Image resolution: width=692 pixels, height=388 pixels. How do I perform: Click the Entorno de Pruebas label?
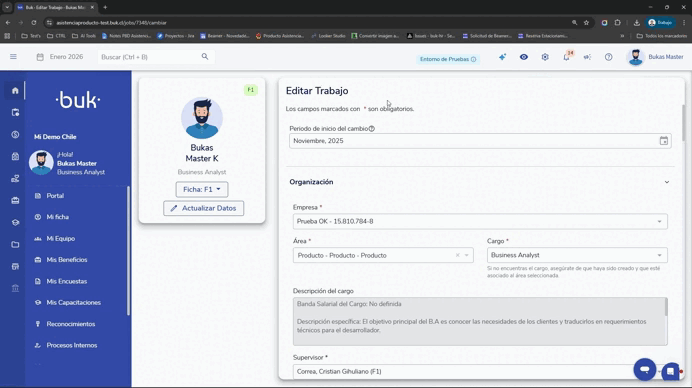point(444,59)
